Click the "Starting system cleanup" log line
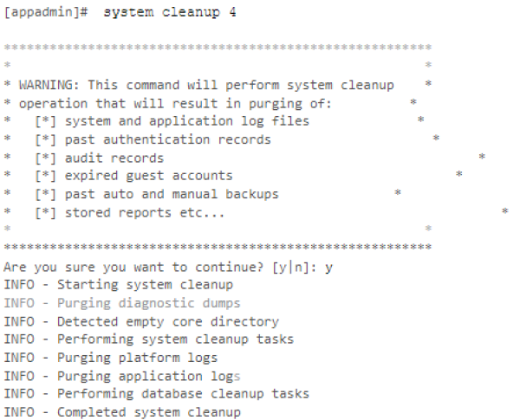 (119, 285)
